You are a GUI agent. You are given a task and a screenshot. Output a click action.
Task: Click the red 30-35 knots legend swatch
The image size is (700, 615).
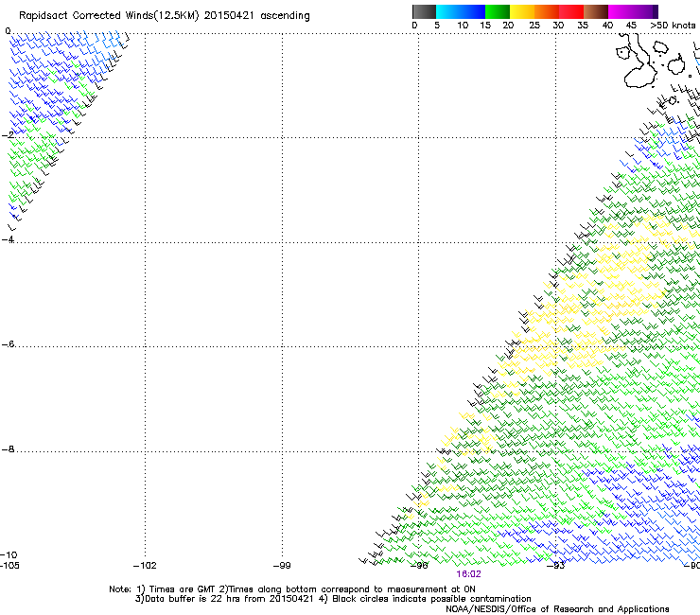(571, 11)
